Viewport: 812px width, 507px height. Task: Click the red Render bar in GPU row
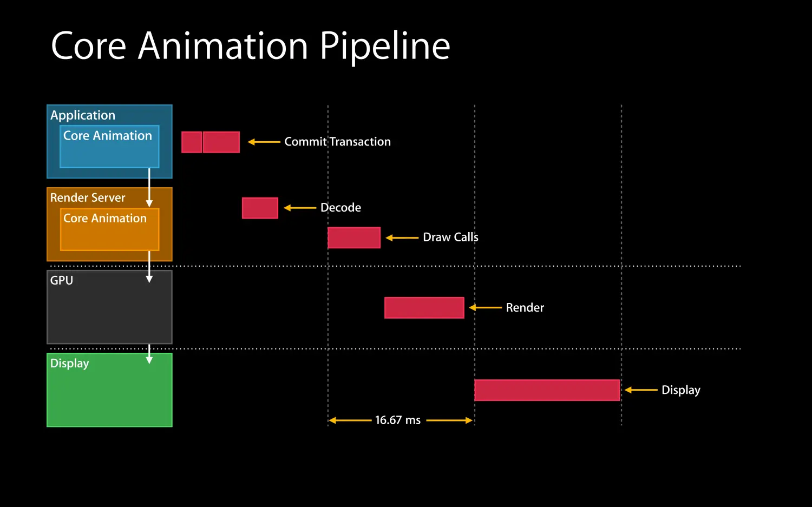point(424,308)
